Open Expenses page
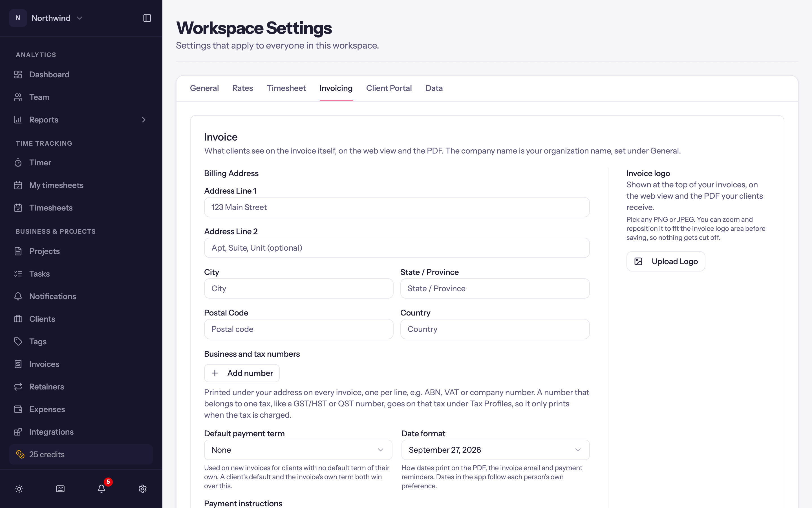This screenshot has width=812, height=508. 81,409
